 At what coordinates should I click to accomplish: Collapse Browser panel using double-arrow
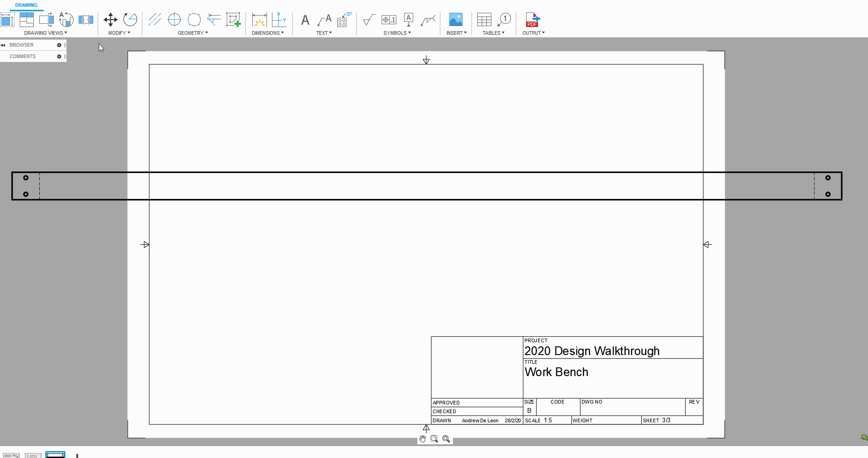click(3, 45)
